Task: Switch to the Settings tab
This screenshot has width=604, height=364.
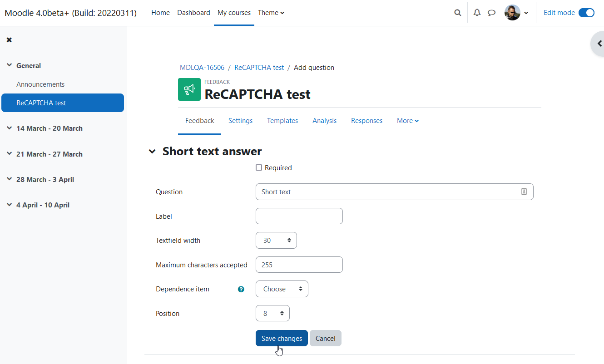Action: click(240, 121)
